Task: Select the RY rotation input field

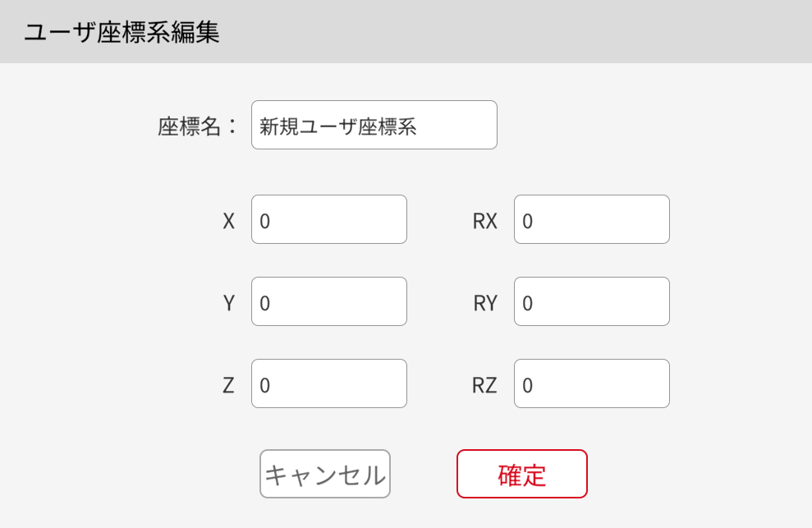Action: (x=591, y=301)
